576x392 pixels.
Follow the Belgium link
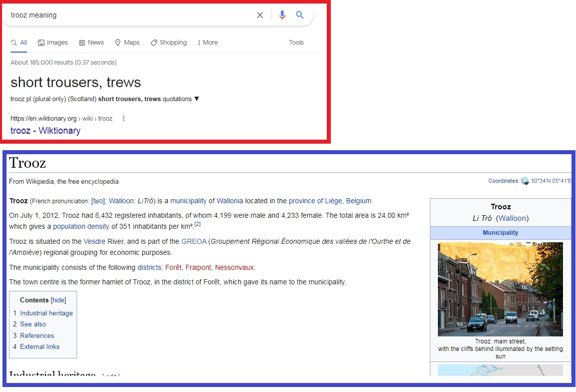pyautogui.click(x=358, y=201)
